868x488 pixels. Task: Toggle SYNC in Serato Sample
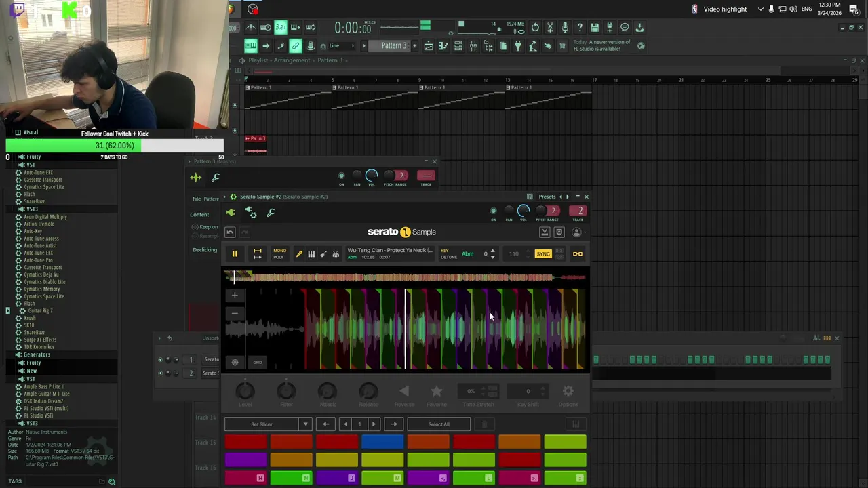click(543, 254)
